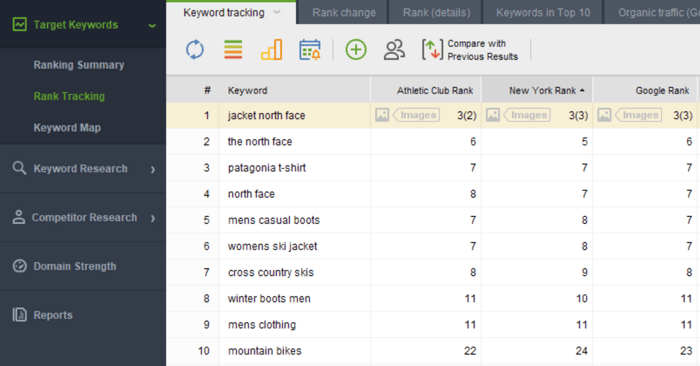Switch to the Keywords in Top 10 tab
This screenshot has height=366, width=700.
click(543, 13)
